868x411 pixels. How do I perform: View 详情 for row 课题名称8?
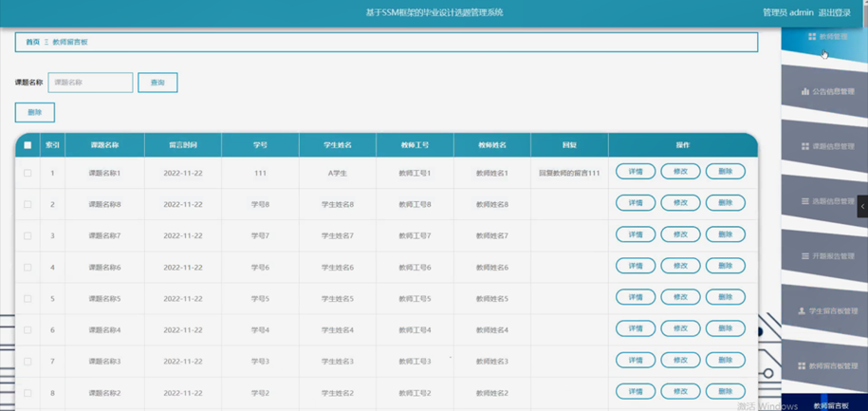tap(636, 203)
